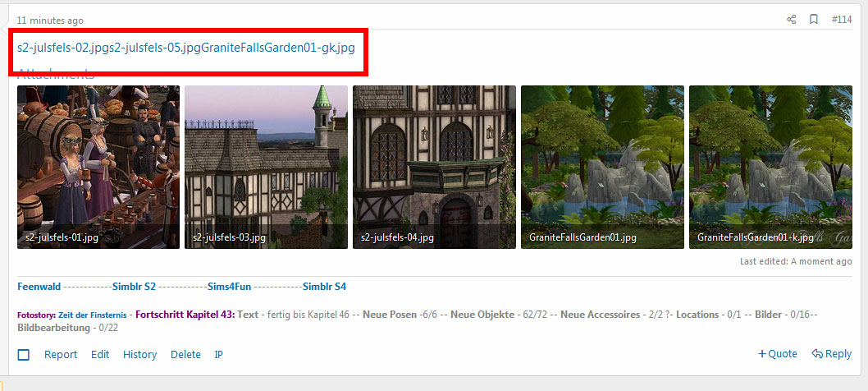View the post edit History
The height and width of the screenshot is (391, 868).
coord(139,355)
